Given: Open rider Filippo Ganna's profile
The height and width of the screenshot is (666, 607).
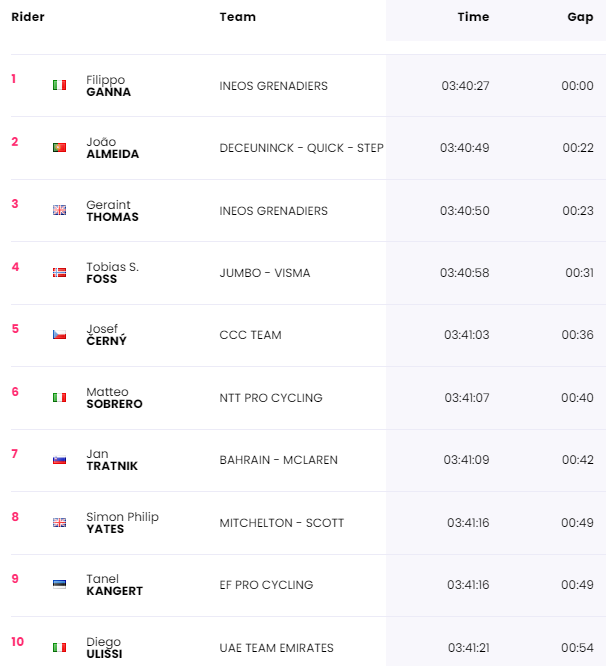Looking at the screenshot, I should pos(108,86).
